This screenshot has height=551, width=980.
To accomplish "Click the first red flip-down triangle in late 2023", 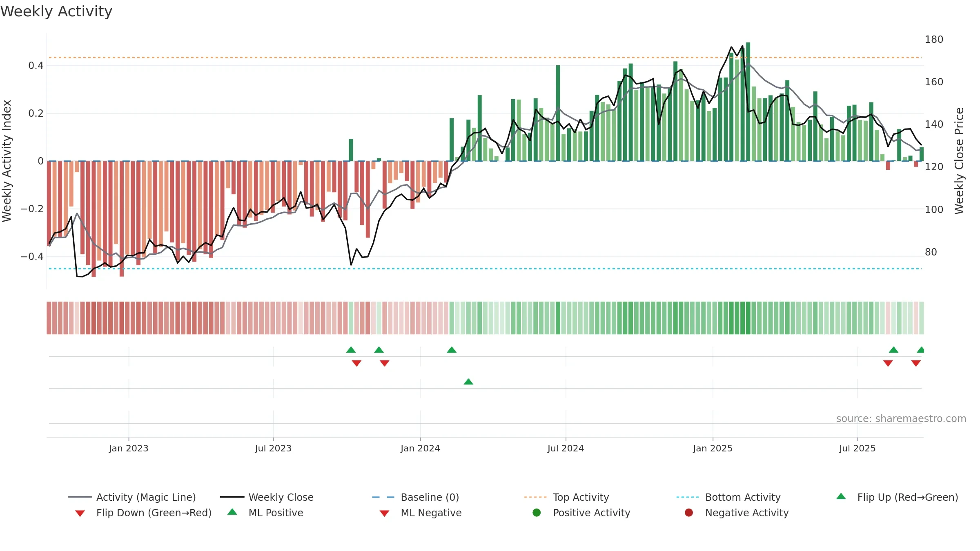I will click(x=356, y=363).
